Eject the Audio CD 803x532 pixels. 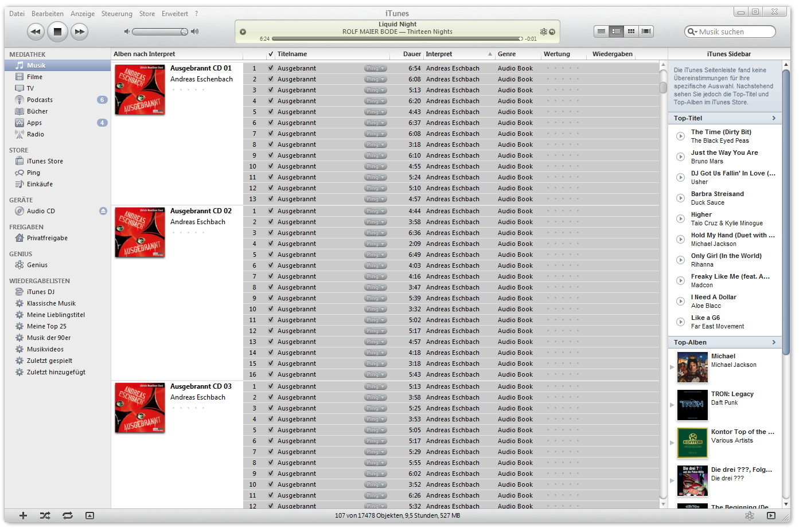(103, 211)
